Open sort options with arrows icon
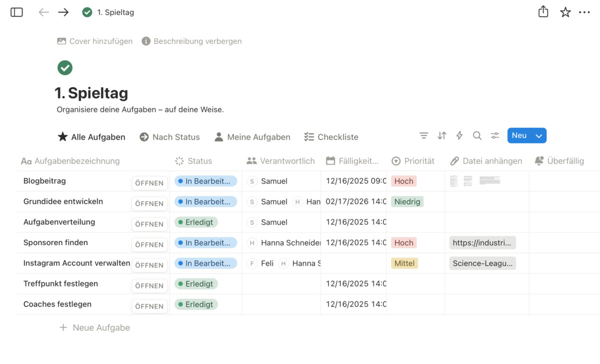Image resolution: width=600 pixels, height=364 pixels. click(x=441, y=135)
